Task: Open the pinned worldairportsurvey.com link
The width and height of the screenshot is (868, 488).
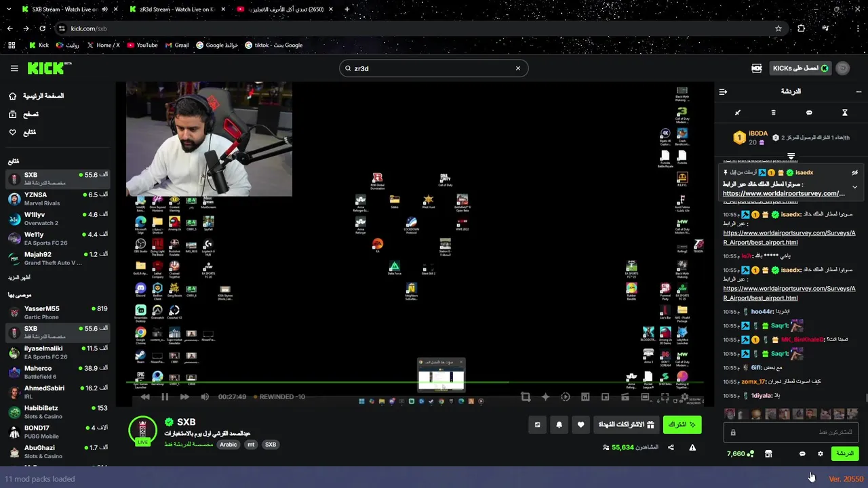Action: pos(784,194)
